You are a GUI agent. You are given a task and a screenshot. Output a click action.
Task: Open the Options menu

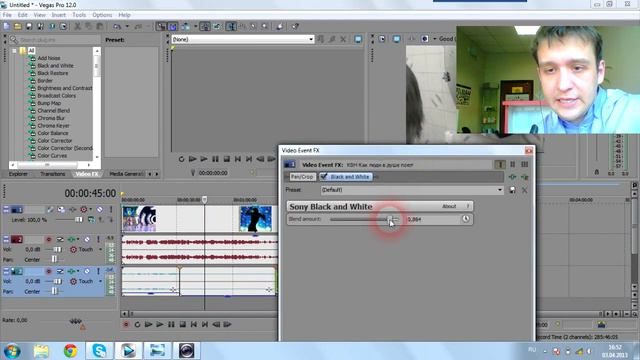tap(102, 15)
